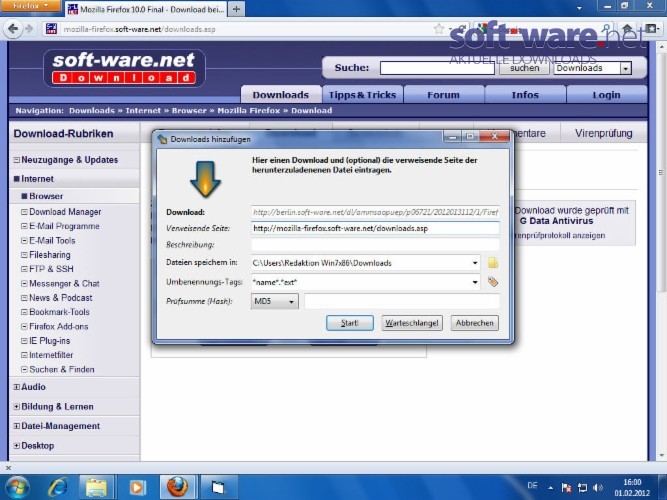Click the site favicon in address bar

51,29
